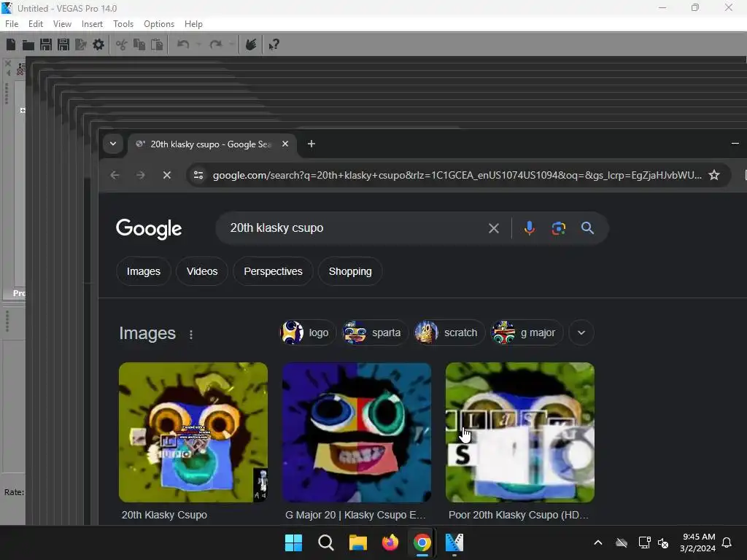
Task: Open the Redo history dropdown arrow
Action: click(x=231, y=44)
